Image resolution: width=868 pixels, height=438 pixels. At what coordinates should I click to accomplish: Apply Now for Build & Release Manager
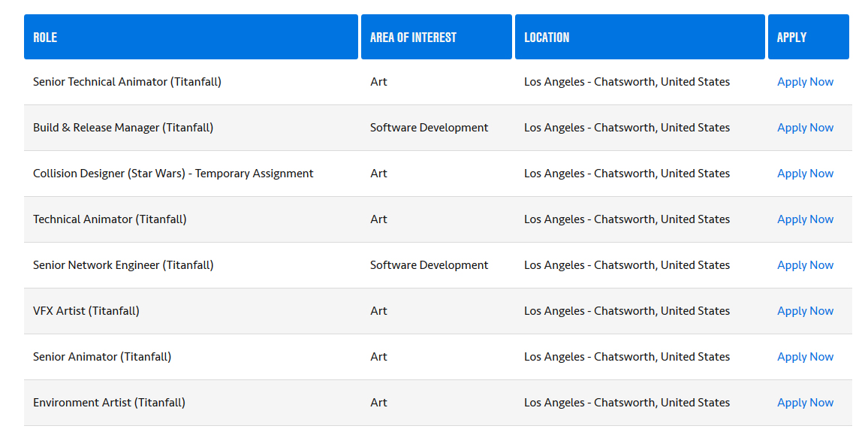[x=805, y=128]
